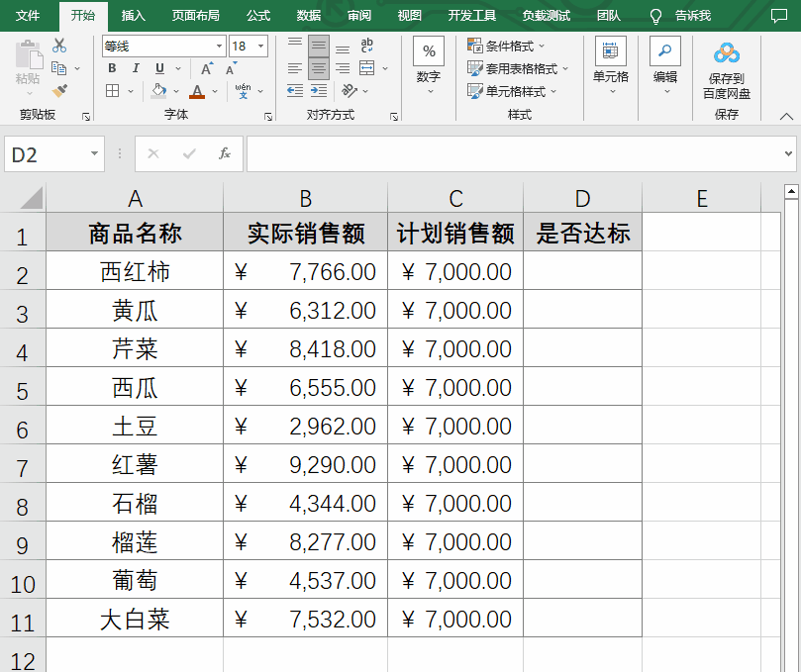The width and height of the screenshot is (801, 672).
Task: Switch to 审阅 tab
Action: pos(359,15)
